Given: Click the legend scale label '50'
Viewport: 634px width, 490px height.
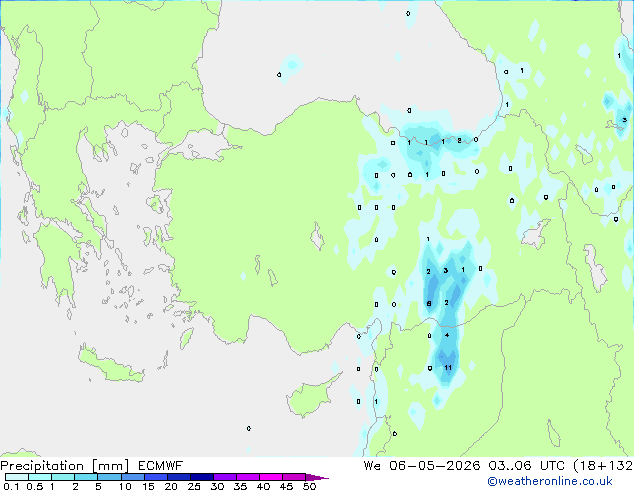Looking at the screenshot, I should click(x=310, y=486).
